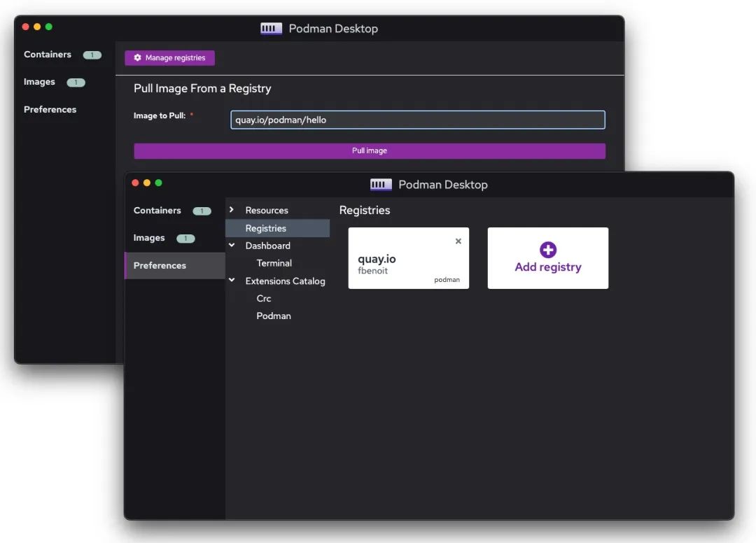This screenshot has height=543, width=756.
Task: Expand the Resources chevron
Action: click(232, 210)
